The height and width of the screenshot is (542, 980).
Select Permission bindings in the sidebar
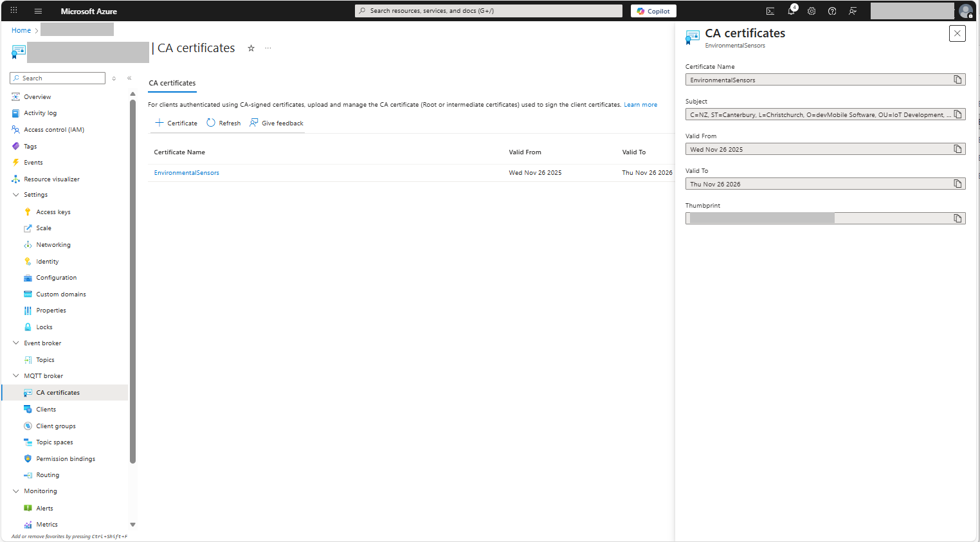65,459
